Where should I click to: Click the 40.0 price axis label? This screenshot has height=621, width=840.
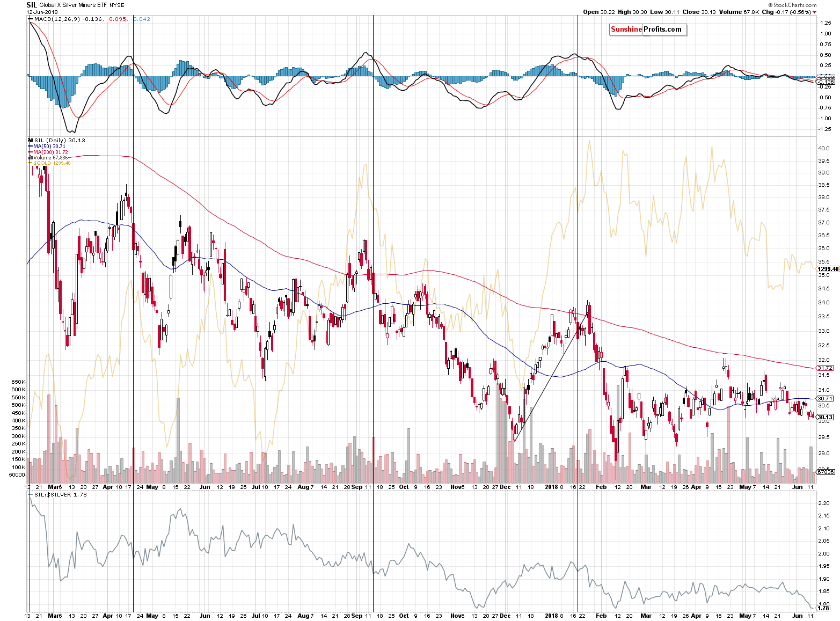coord(823,148)
